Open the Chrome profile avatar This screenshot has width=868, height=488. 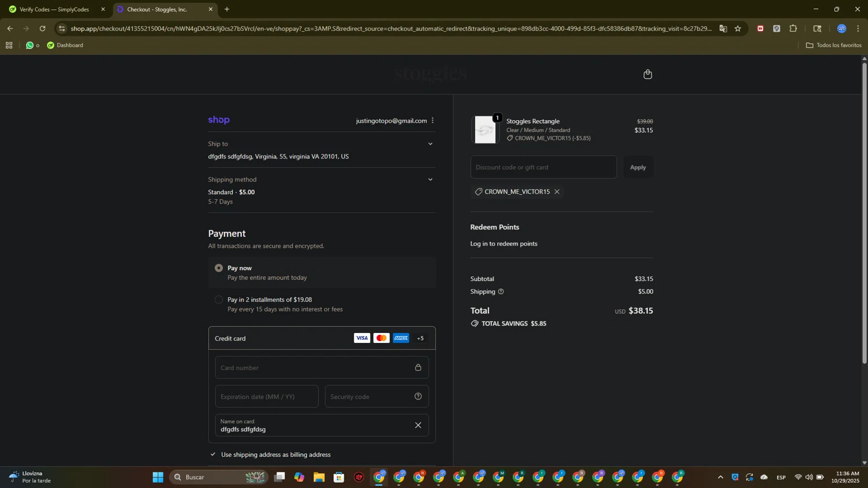[x=841, y=28]
